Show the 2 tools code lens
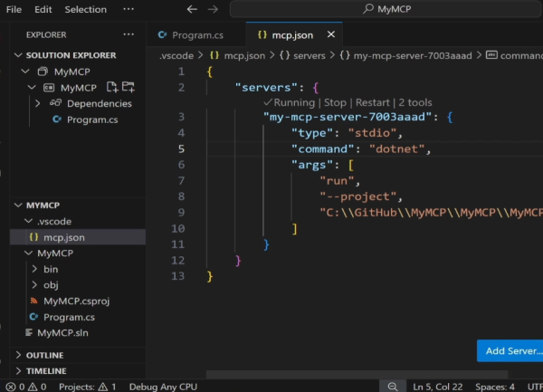Image resolution: width=543 pixels, height=392 pixels. [415, 102]
